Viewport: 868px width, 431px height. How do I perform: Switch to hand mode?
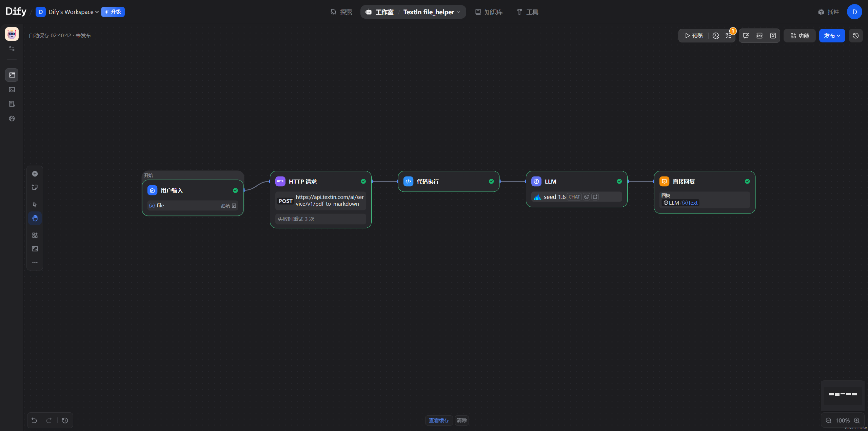point(35,218)
